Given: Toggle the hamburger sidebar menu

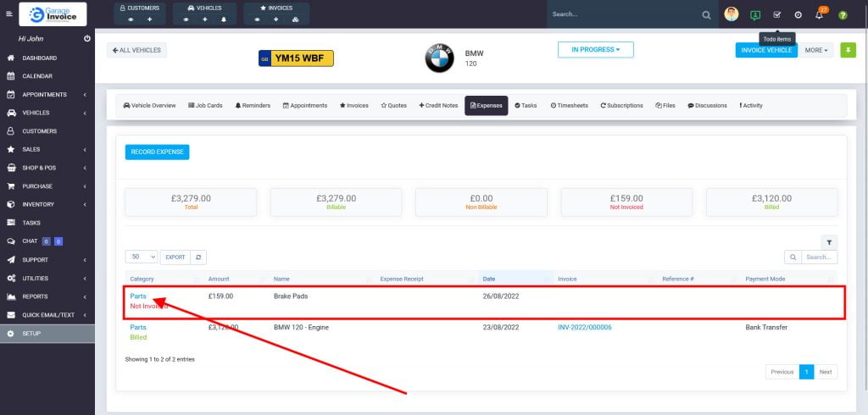Looking at the screenshot, I should coord(9,14).
